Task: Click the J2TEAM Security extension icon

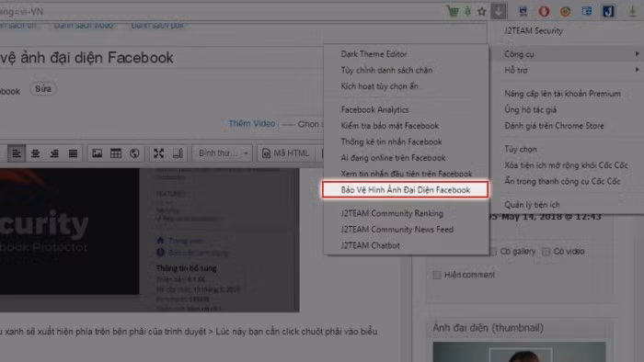Action: [x=608, y=11]
